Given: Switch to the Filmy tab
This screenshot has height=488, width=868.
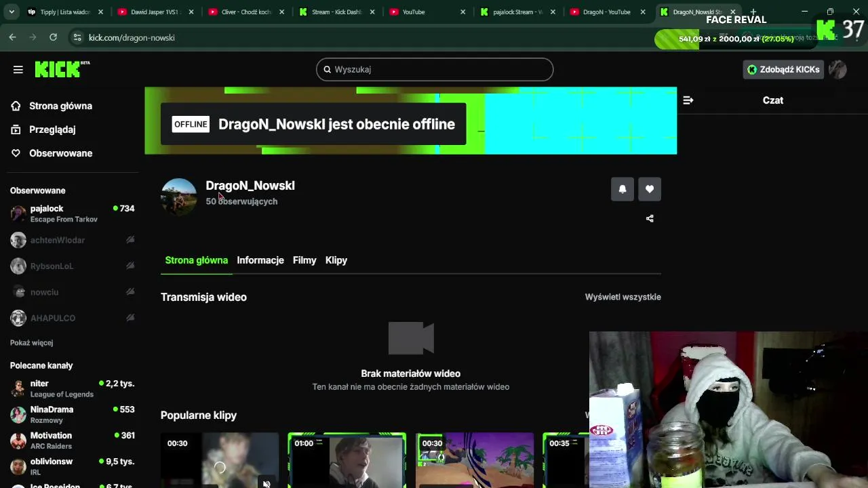Looking at the screenshot, I should click(304, 260).
